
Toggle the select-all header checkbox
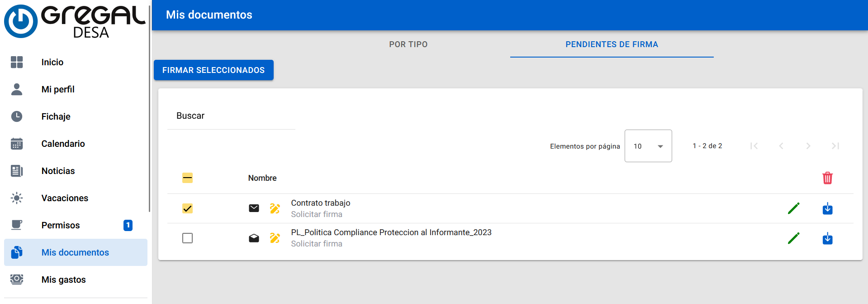point(187,178)
